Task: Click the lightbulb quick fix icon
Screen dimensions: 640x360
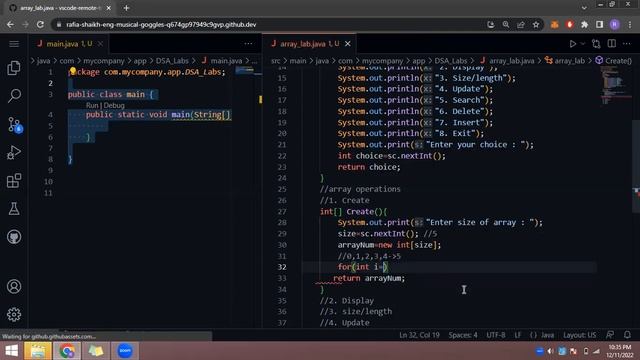Action: (73, 71)
